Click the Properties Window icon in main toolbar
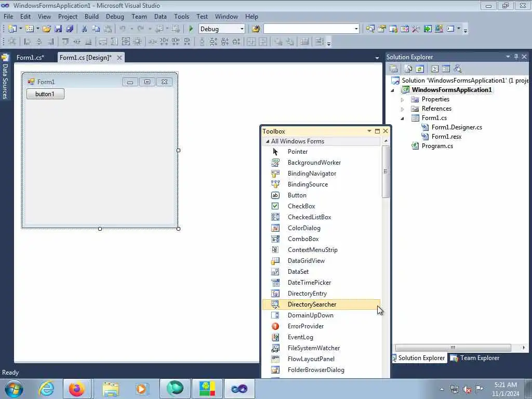This screenshot has height=399, width=532. click(x=382, y=29)
